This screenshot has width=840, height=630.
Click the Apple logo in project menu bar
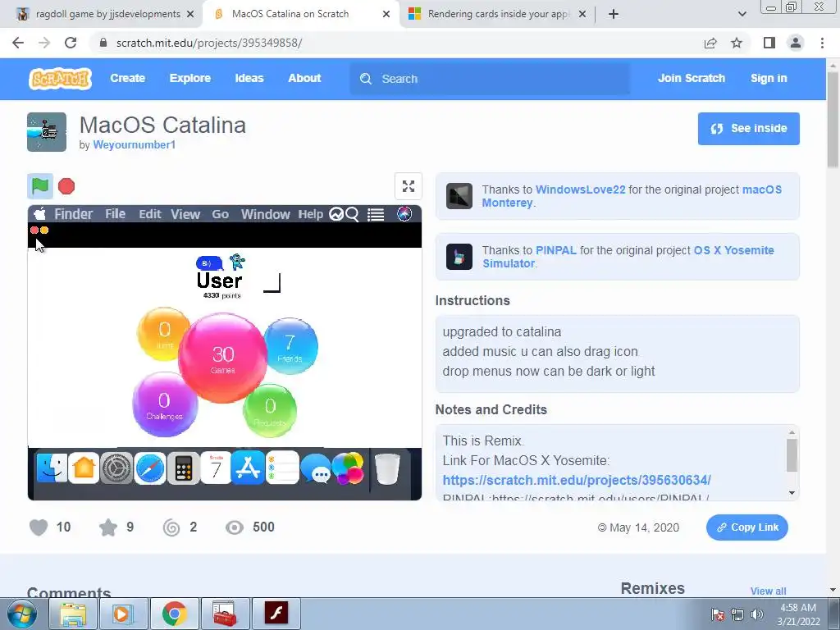click(x=39, y=214)
